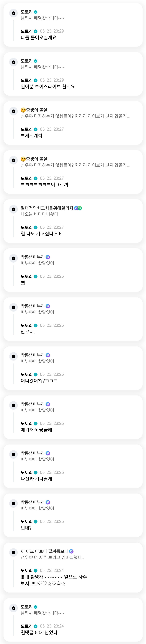Click timestamp 05. 23. 23:26 above "어디갔어???ㅋㅋㅋ"

click(52, 374)
